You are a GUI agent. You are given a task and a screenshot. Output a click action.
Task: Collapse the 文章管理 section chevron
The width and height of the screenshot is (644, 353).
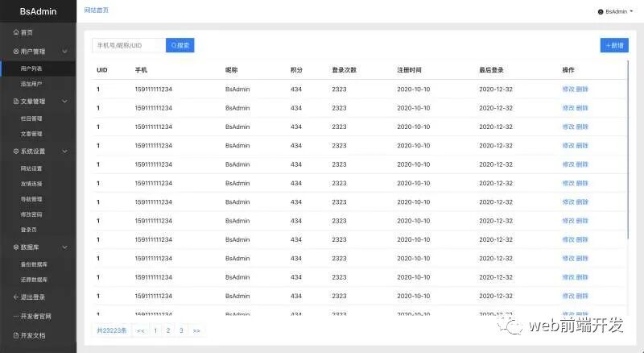point(65,102)
